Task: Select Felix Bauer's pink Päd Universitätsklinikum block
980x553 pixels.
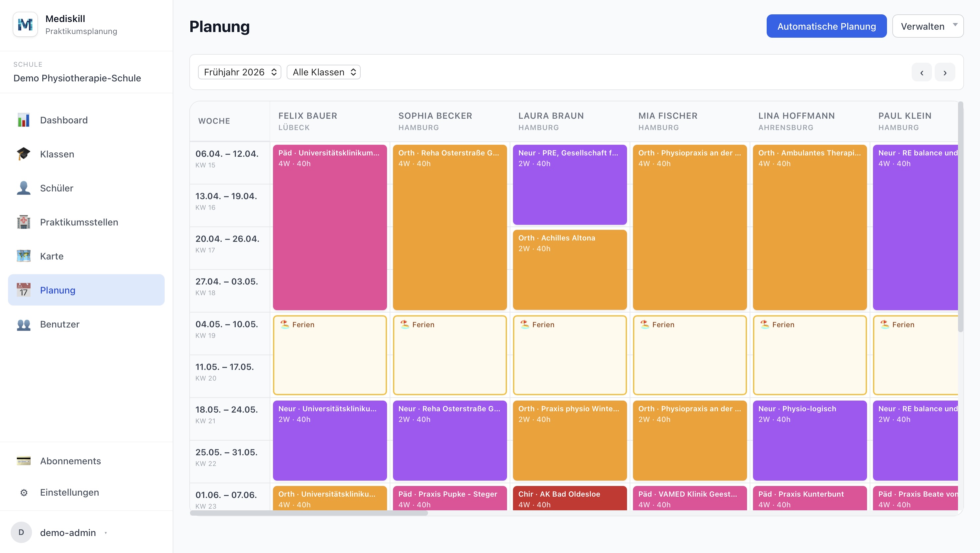Action: pyautogui.click(x=329, y=227)
